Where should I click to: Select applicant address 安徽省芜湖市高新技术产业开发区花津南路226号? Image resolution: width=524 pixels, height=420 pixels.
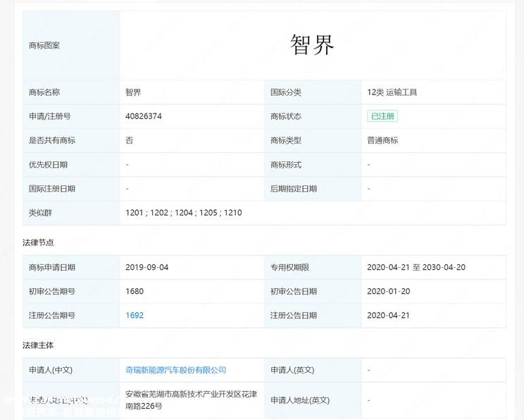(x=191, y=400)
